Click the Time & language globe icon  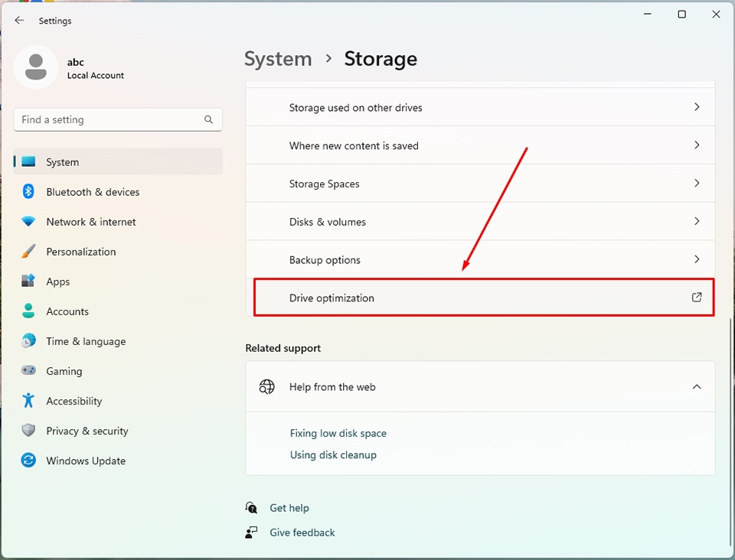[x=28, y=341]
